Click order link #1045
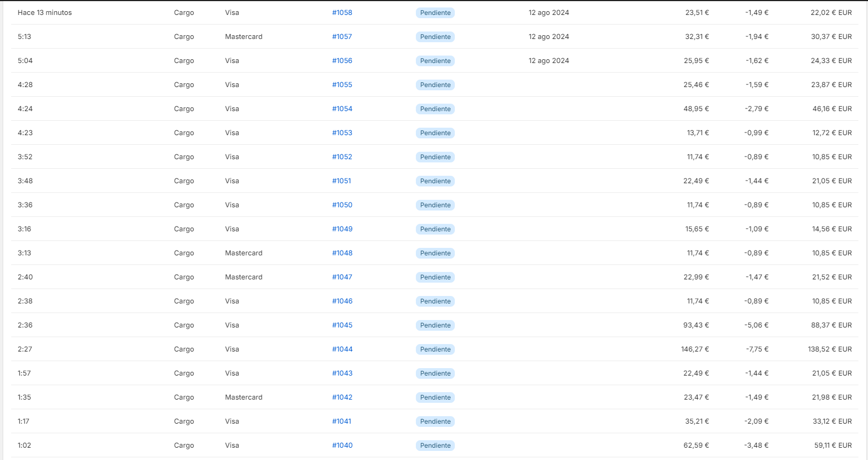This screenshot has width=868, height=460. click(342, 325)
